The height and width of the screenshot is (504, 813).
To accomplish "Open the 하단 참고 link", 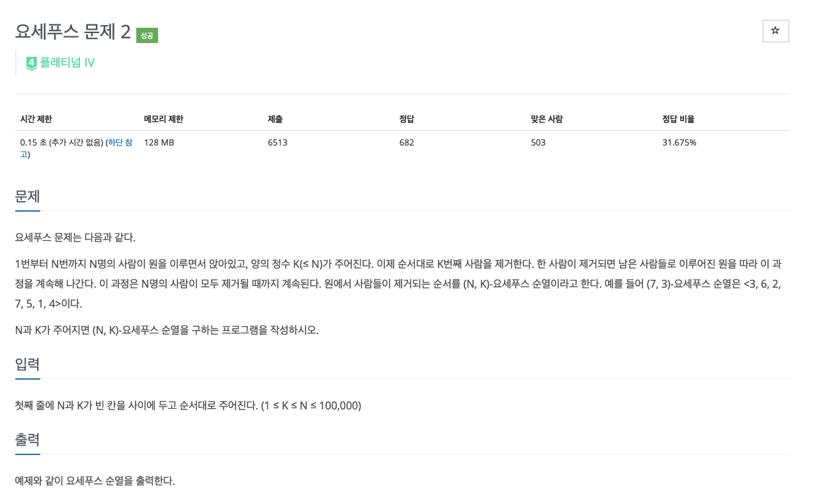I will 121,142.
